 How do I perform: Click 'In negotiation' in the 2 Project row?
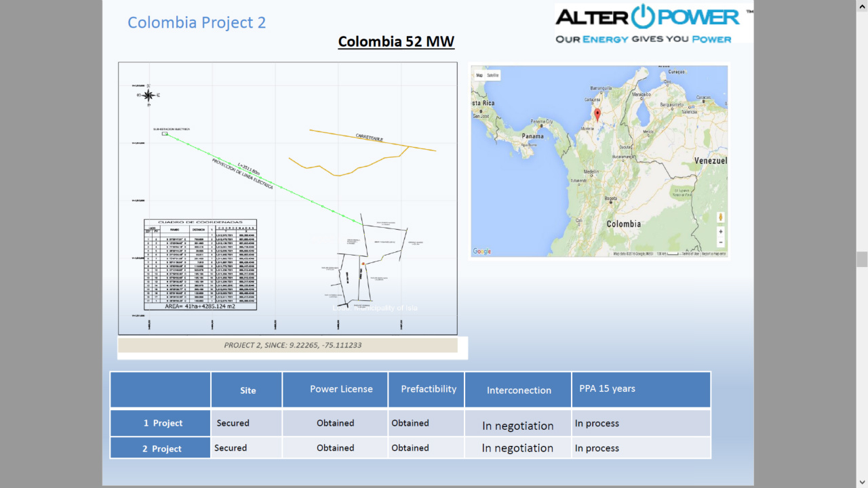pos(518,448)
